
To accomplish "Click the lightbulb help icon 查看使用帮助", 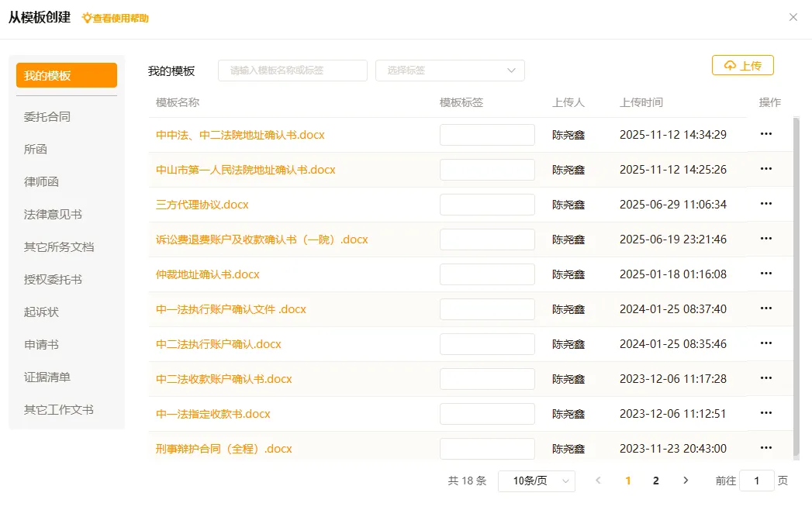I will pyautogui.click(x=87, y=18).
